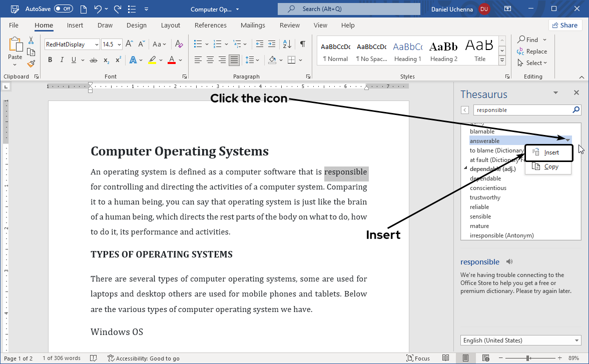Open the font name dropdown
Viewport: 589px width, 364px height.
(97, 44)
